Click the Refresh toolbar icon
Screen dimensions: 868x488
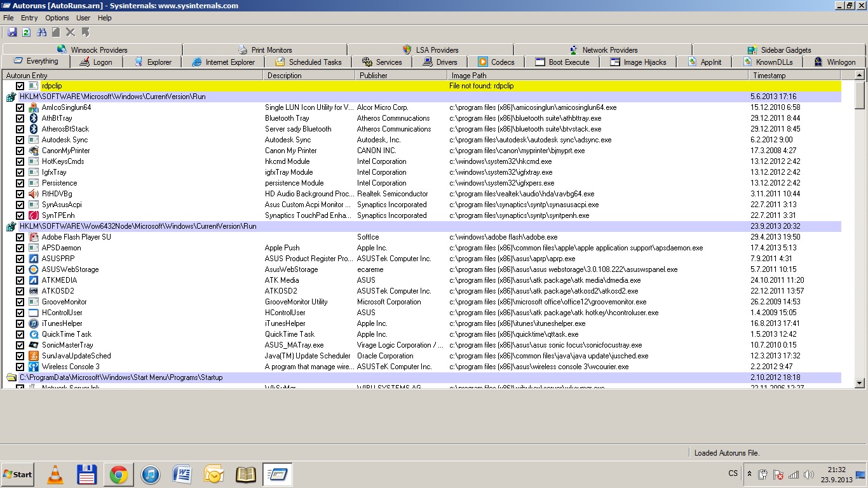pos(27,32)
